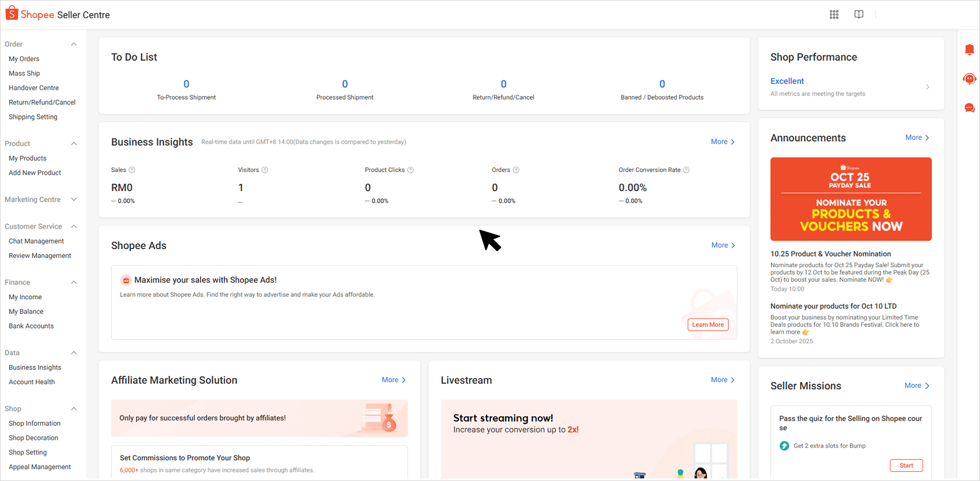This screenshot has width=980, height=481.
Task: Open the Oct 25 Payday Sale banner
Action: coord(850,199)
